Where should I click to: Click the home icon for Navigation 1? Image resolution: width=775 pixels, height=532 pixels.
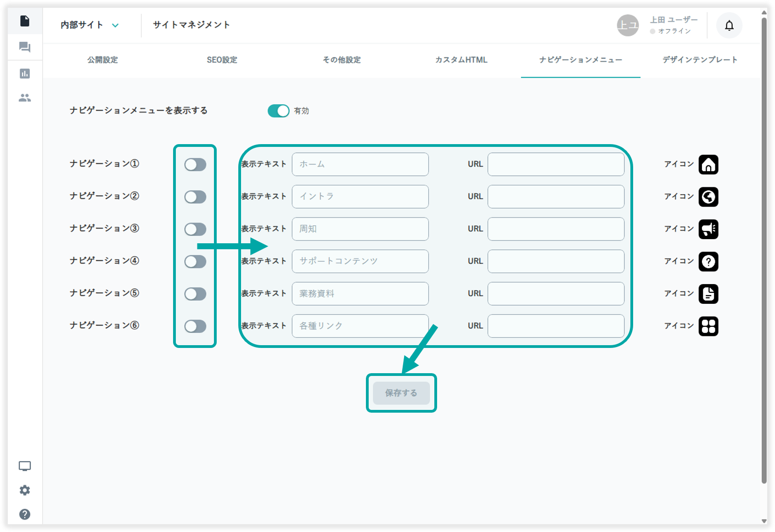[708, 164]
